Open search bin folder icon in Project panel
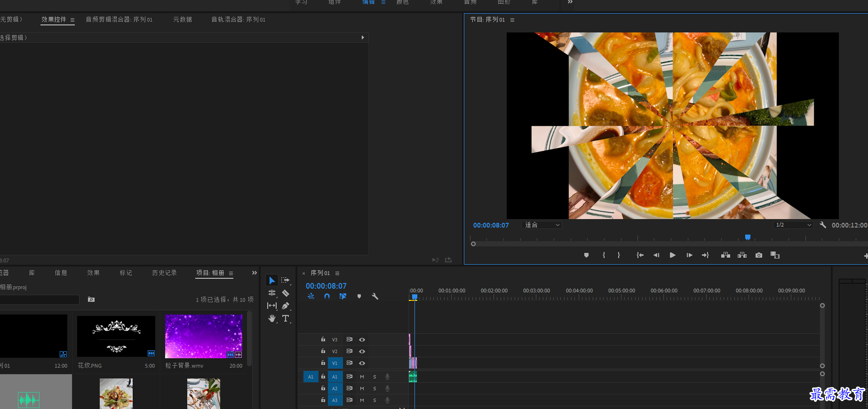 91,299
